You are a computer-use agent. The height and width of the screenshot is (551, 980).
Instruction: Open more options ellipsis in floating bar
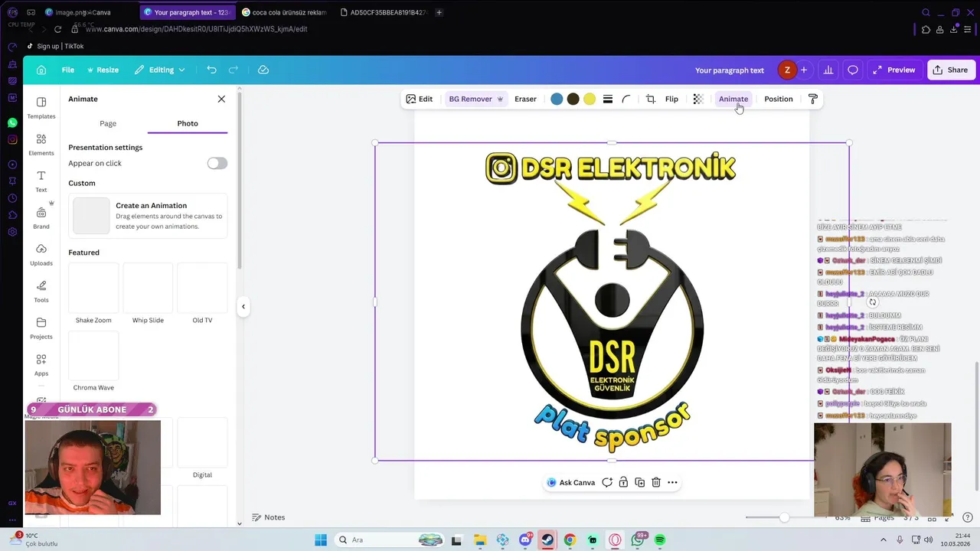672,482
